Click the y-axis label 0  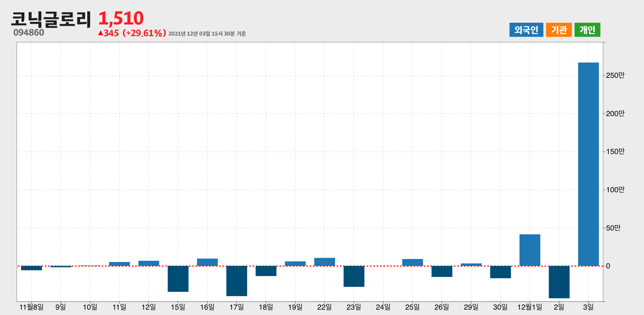coord(608,266)
